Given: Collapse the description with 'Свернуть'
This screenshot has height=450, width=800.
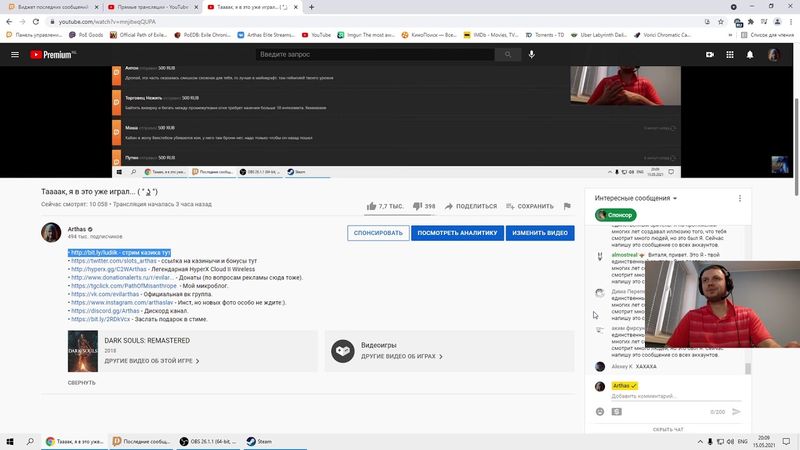Looking at the screenshot, I should pyautogui.click(x=81, y=383).
